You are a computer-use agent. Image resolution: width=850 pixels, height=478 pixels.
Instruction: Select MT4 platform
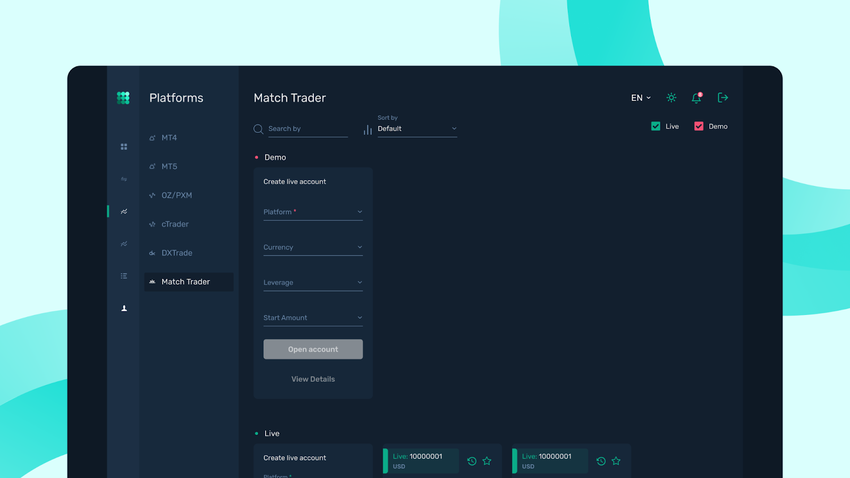(189, 138)
